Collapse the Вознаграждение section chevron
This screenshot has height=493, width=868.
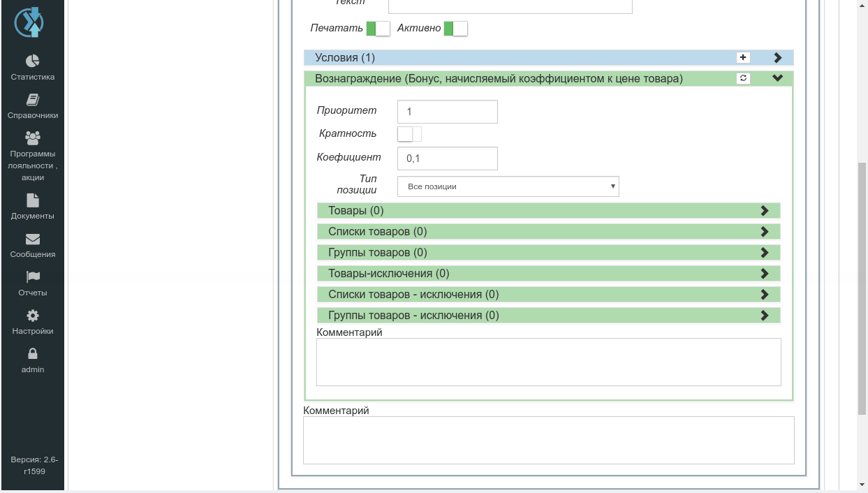pos(778,79)
